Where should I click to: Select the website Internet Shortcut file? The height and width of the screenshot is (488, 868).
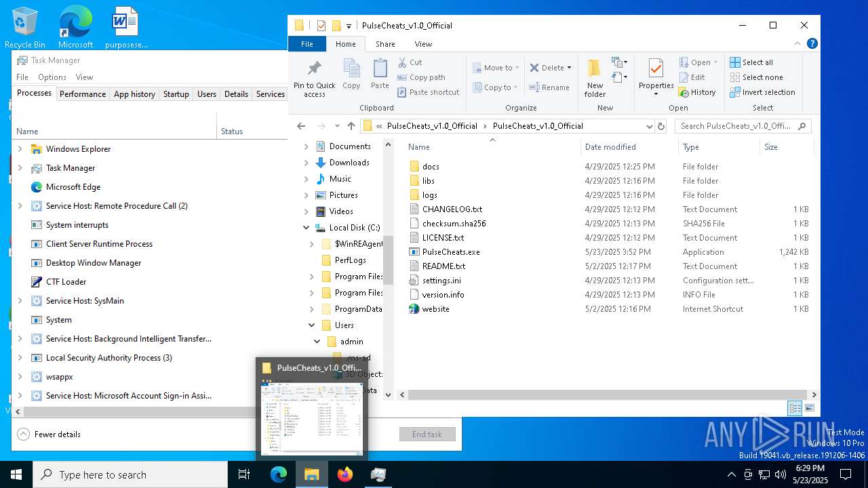pos(435,308)
